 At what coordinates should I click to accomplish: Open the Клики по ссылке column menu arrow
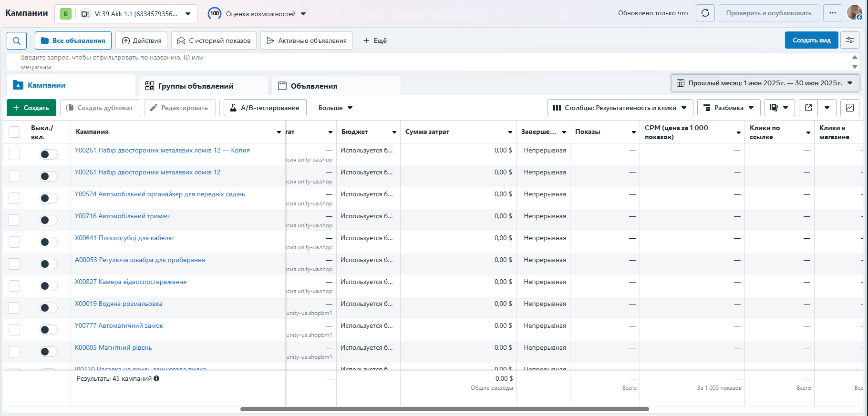tap(808, 132)
